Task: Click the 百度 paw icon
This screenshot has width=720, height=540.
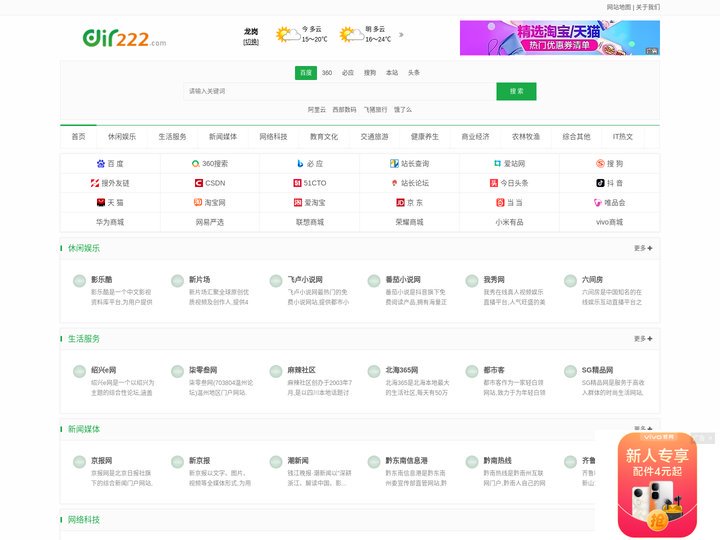Action: click(101, 163)
